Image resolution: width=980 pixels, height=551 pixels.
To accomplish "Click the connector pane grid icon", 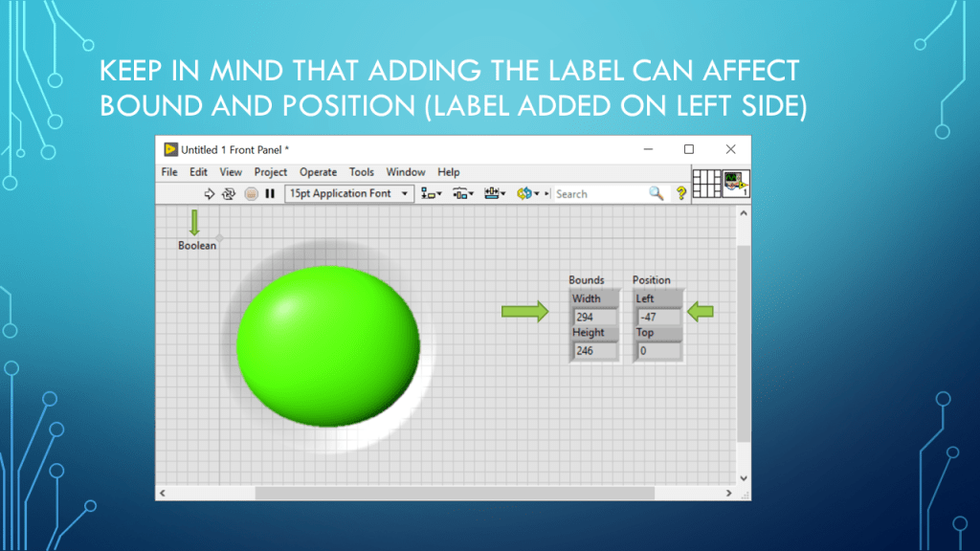I will (705, 184).
